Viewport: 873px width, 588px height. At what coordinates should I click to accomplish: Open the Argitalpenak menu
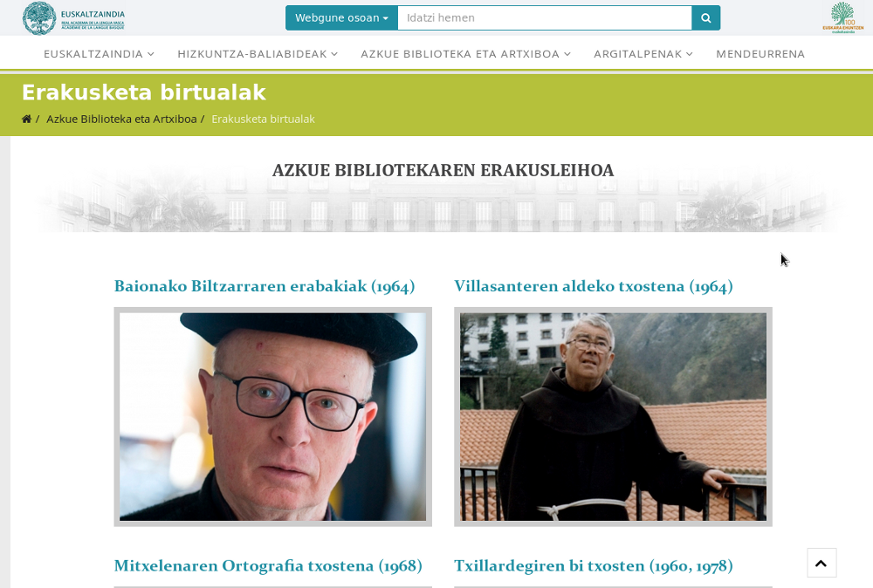coord(643,54)
